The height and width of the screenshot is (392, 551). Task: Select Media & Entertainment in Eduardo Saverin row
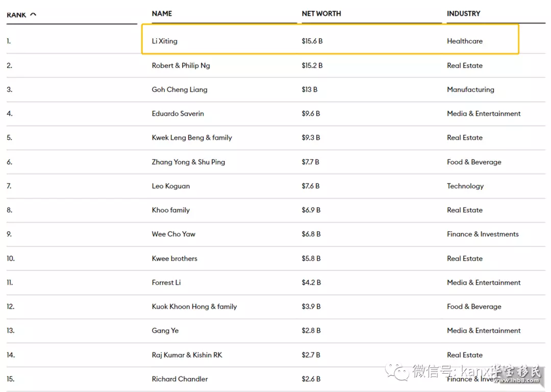(484, 113)
